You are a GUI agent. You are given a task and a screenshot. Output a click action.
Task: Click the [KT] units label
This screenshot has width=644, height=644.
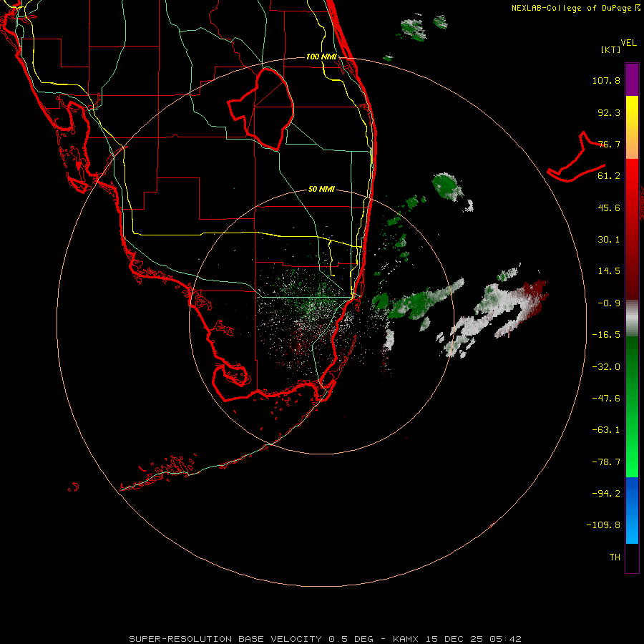[x=611, y=49]
